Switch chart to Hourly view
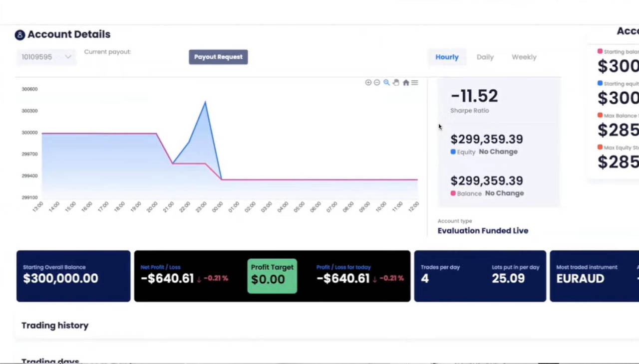Image resolution: width=639 pixels, height=364 pixels. (x=447, y=57)
